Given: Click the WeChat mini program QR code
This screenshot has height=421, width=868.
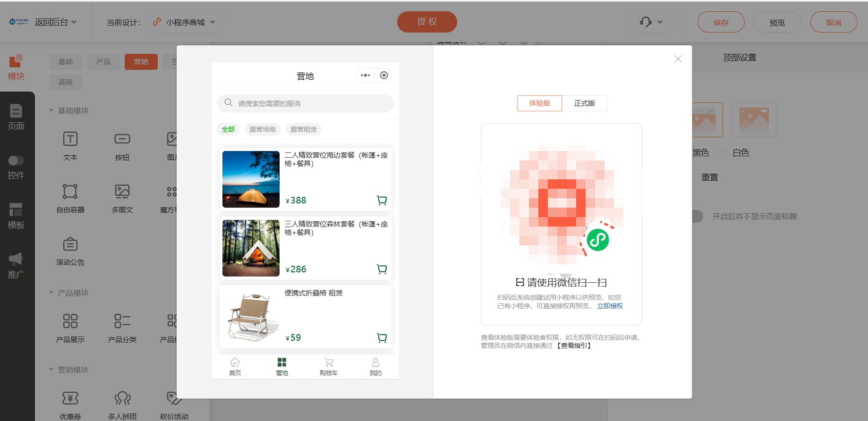Looking at the screenshot, I should (x=562, y=204).
